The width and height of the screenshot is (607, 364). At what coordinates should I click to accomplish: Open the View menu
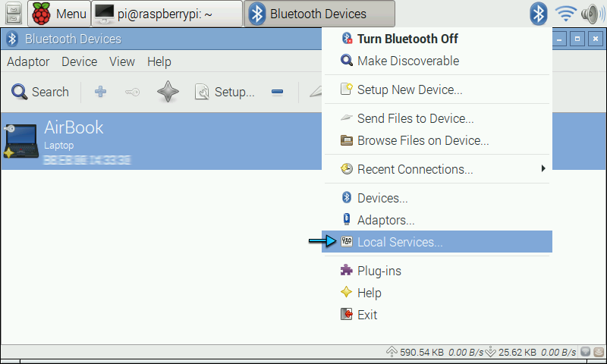tap(122, 61)
